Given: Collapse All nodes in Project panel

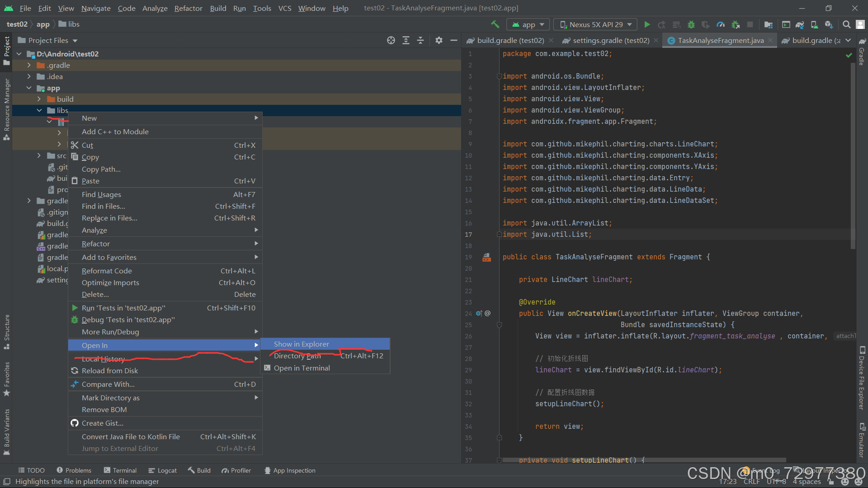Looking at the screenshot, I should click(420, 40).
